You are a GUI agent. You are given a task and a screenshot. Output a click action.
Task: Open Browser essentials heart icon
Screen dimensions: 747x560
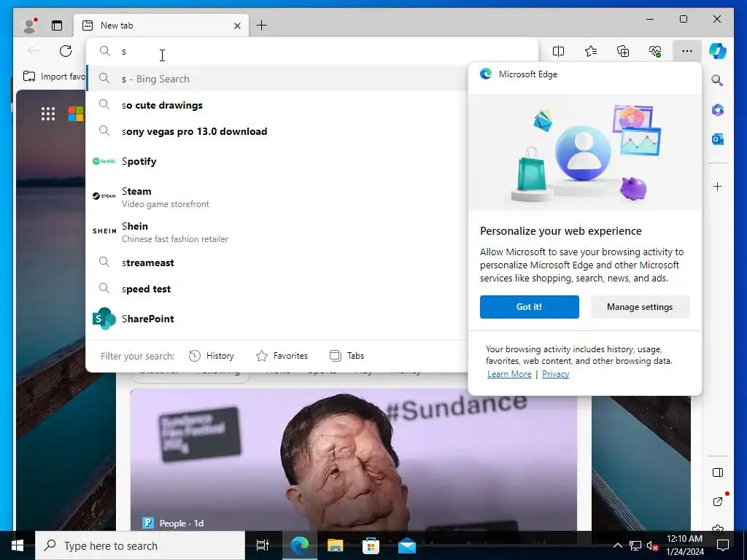point(655,51)
